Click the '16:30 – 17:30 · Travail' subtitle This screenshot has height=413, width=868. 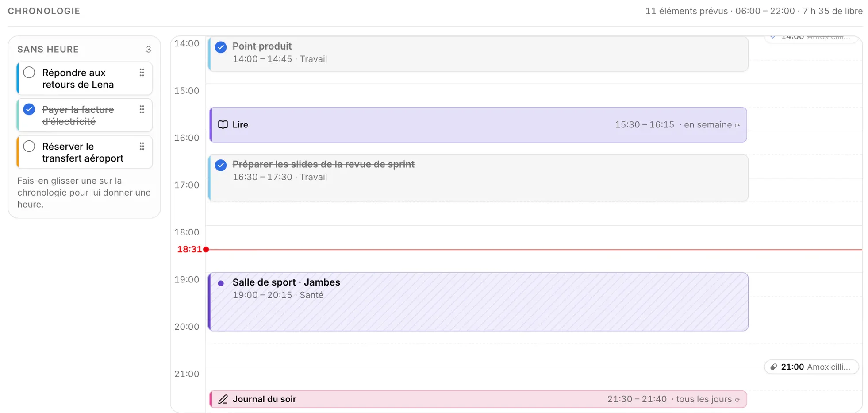[x=280, y=177]
